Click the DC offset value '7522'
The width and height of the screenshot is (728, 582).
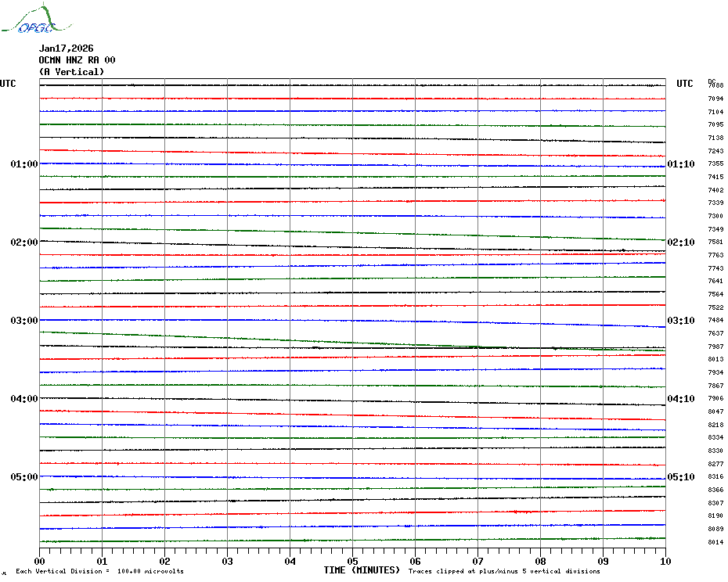(715, 307)
